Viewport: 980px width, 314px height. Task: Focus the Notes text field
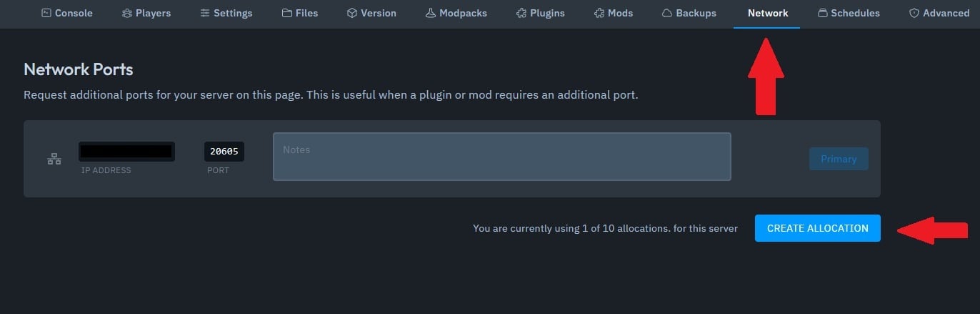tap(501, 157)
